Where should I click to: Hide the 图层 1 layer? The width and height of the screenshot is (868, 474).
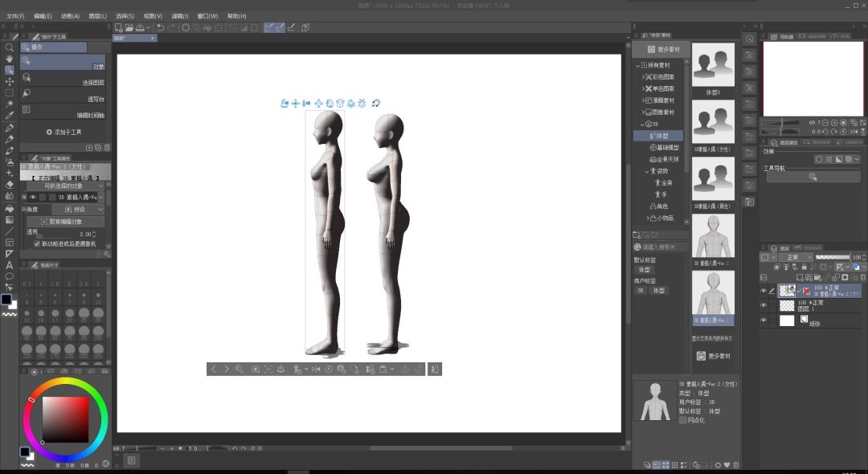coord(764,305)
